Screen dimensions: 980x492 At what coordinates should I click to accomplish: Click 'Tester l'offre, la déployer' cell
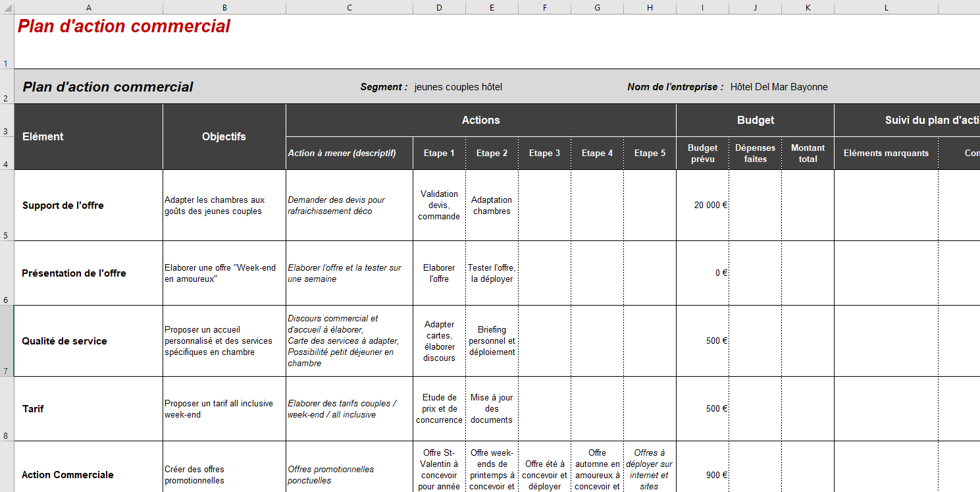[x=492, y=273]
